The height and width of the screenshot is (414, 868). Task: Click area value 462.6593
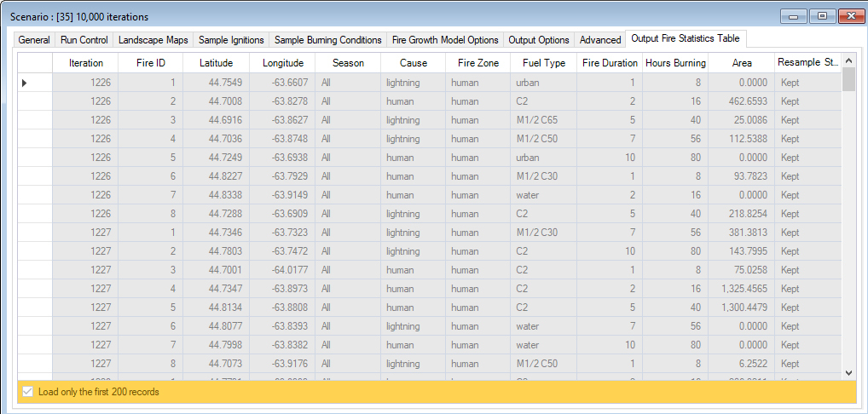click(742, 101)
